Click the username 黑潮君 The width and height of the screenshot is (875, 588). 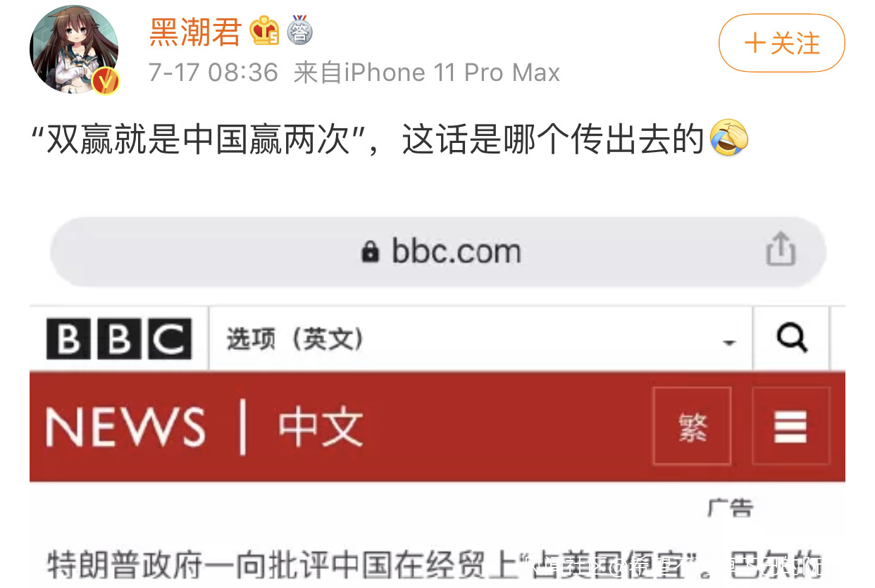click(195, 31)
